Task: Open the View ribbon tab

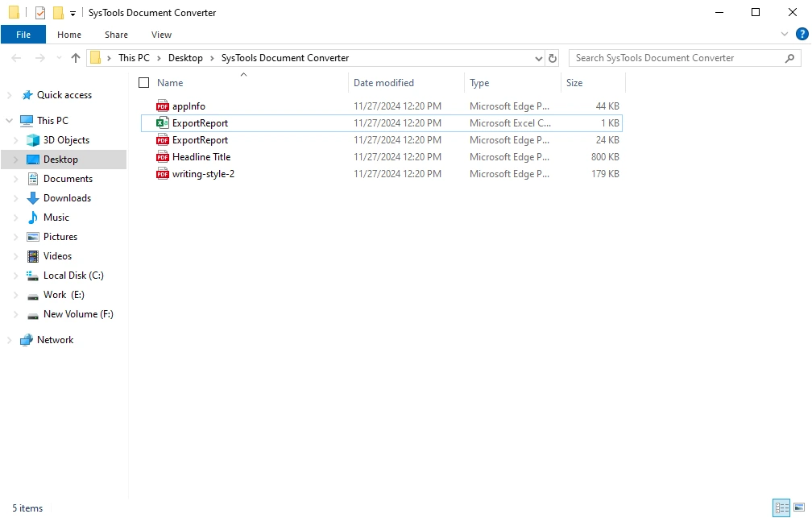Action: [161, 35]
